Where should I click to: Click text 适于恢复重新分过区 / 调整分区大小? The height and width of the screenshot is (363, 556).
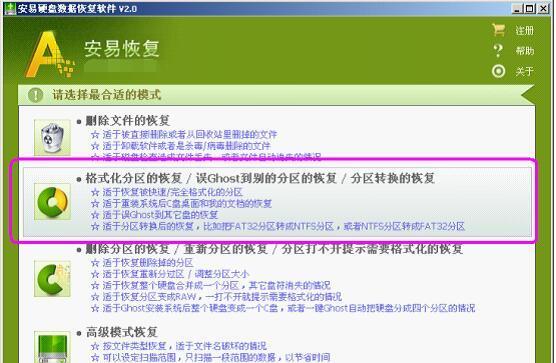[x=176, y=274]
